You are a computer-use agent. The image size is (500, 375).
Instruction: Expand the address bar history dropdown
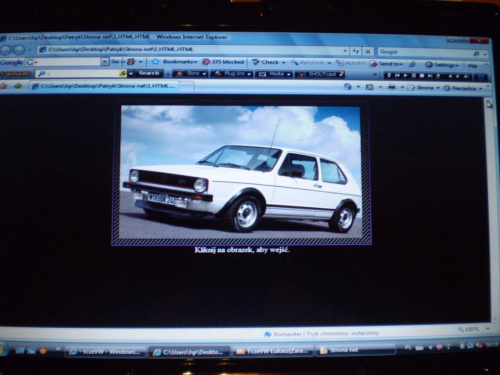pyautogui.click(x=345, y=51)
